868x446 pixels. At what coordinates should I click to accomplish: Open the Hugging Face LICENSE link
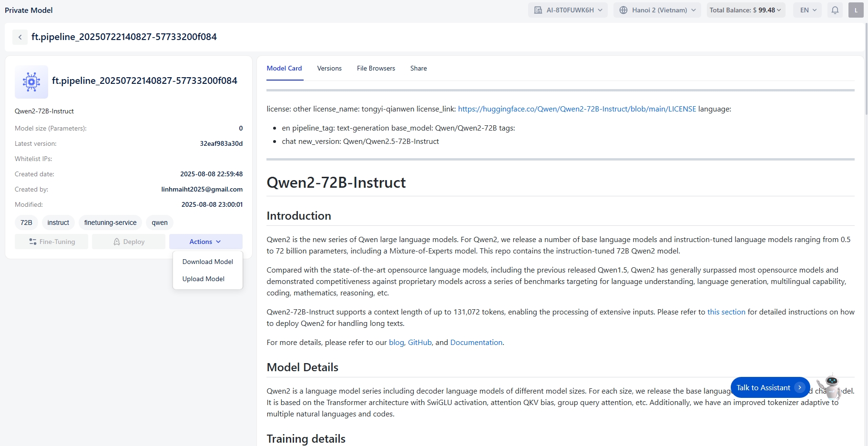point(577,109)
